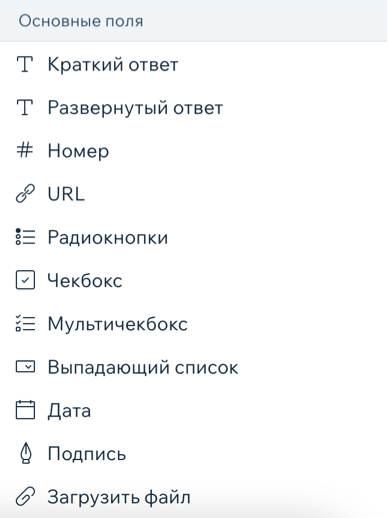Select the Мультичекбокс option
This screenshot has height=518, width=390.
tap(195, 323)
